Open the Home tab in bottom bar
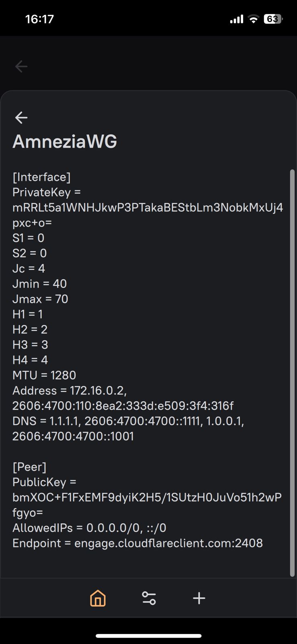297x644 pixels. (x=98, y=598)
